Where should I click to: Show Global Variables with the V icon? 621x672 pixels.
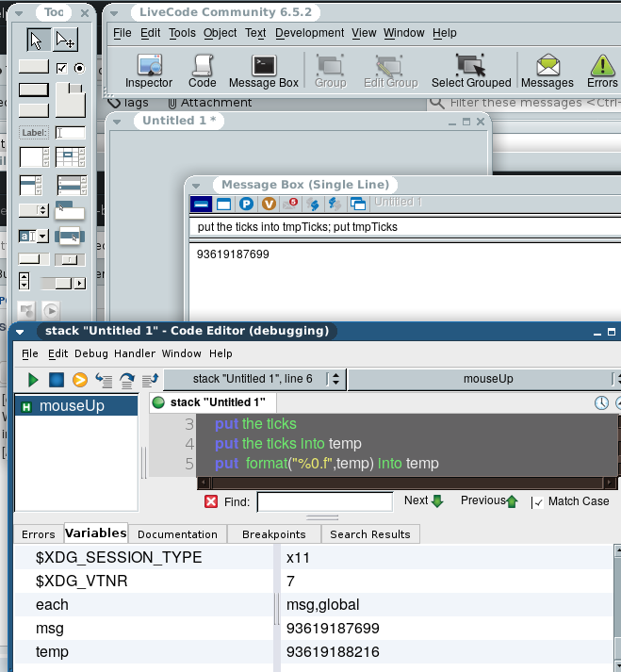coord(270,204)
